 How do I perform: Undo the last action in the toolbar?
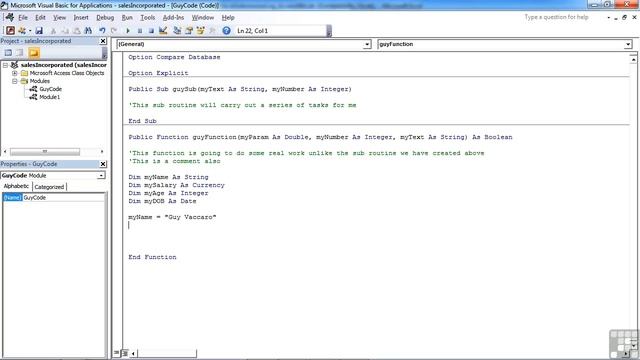102,31
